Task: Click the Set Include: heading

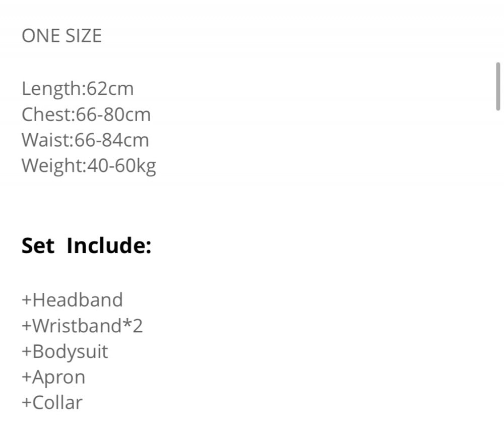Action: click(86, 246)
